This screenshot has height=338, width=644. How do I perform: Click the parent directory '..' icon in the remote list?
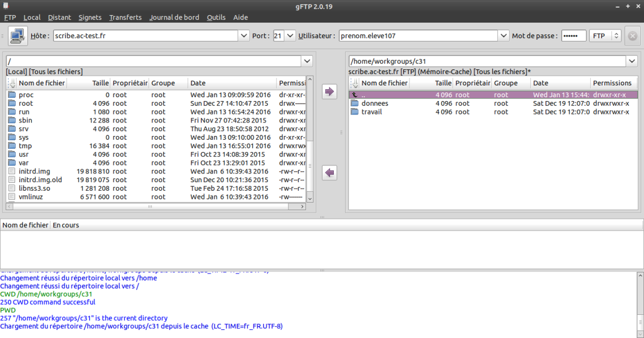pos(354,95)
